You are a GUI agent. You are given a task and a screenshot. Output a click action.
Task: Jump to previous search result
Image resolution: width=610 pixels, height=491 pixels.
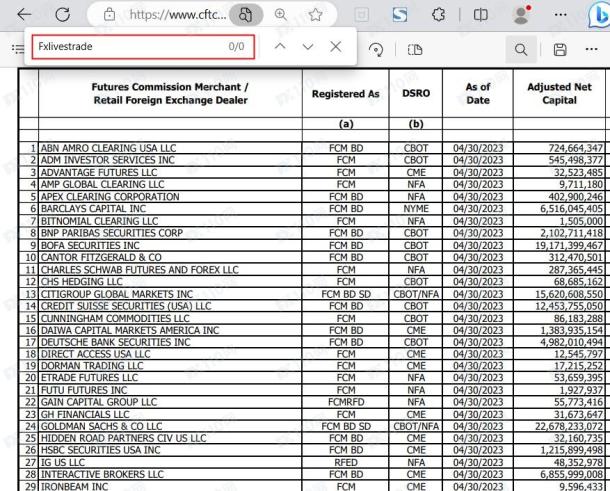[280, 47]
